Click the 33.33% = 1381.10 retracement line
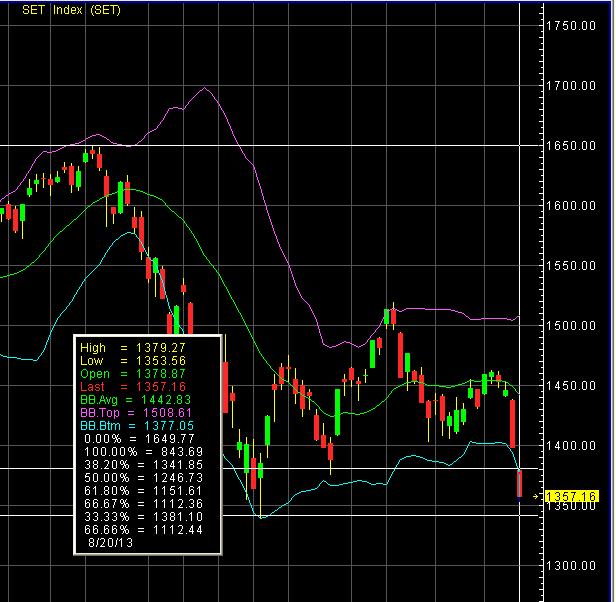616x602 pixels. 143,517
